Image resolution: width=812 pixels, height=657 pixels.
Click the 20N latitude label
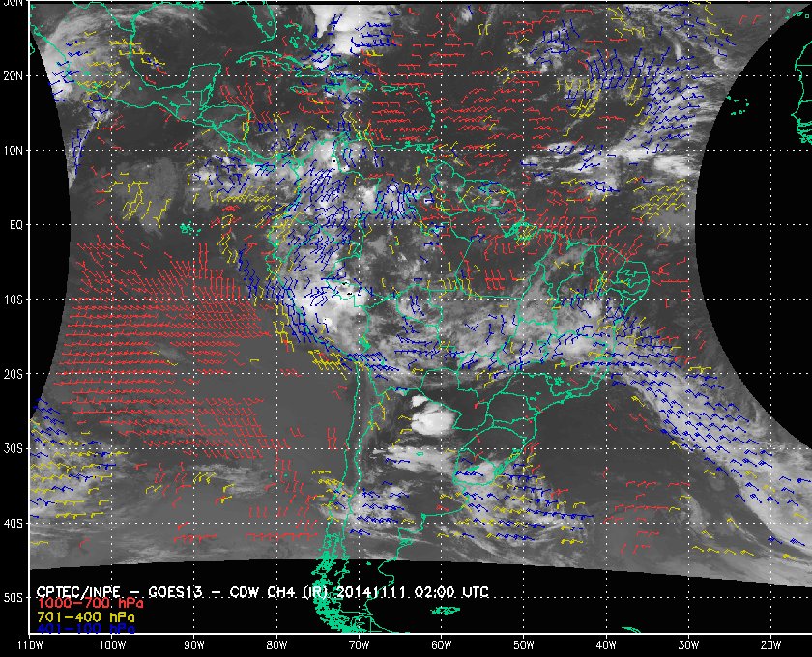coord(13,76)
